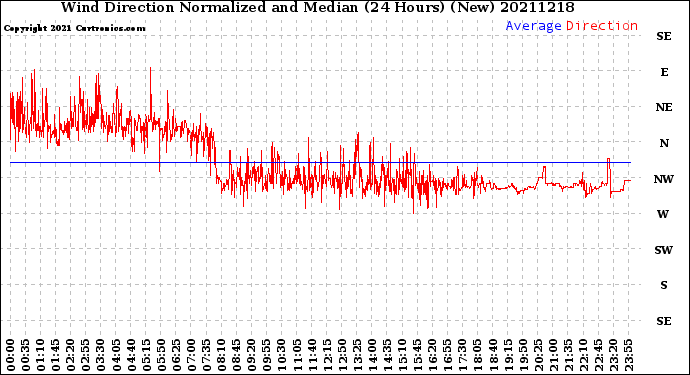This screenshot has height=375, width=690.
Task: Click the 01:45 time label
Action: click(x=56, y=355)
